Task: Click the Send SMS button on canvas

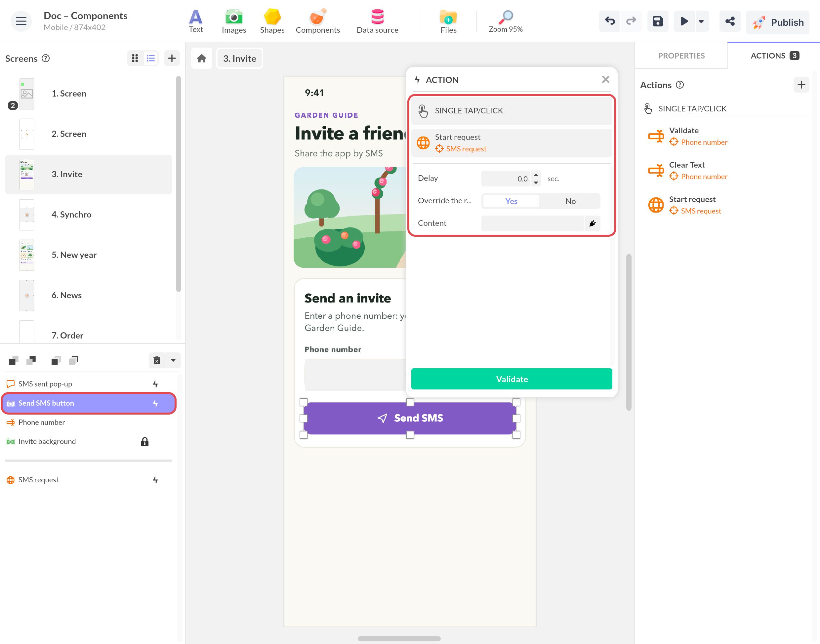Action: pos(410,418)
